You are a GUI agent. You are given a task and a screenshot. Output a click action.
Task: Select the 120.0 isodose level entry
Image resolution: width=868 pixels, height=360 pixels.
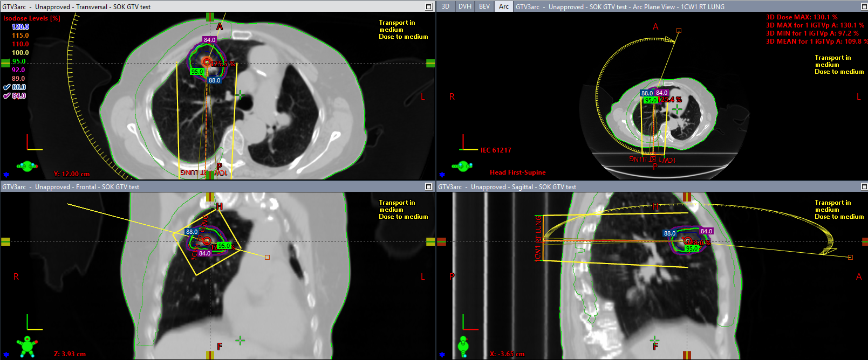(x=20, y=27)
